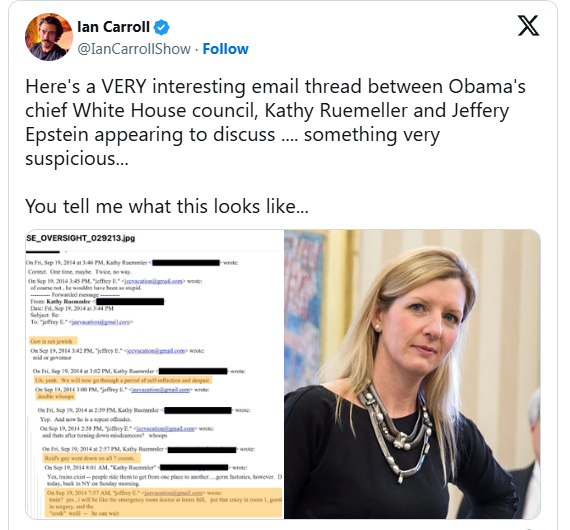This screenshot has width=570, height=530.
Task: Open the email thread screenshot attachment
Action: (155, 374)
